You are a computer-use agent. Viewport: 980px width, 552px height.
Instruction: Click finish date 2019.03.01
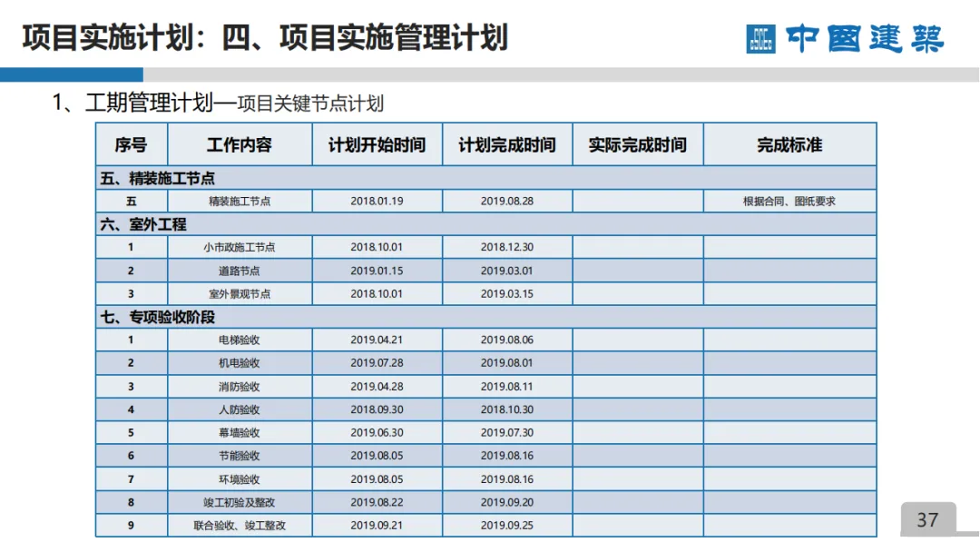[507, 271]
